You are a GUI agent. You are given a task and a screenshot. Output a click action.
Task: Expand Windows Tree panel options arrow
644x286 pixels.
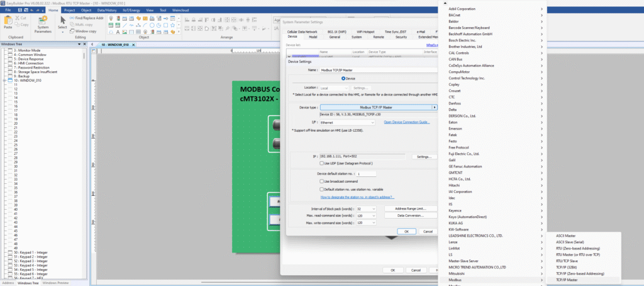pos(79,44)
